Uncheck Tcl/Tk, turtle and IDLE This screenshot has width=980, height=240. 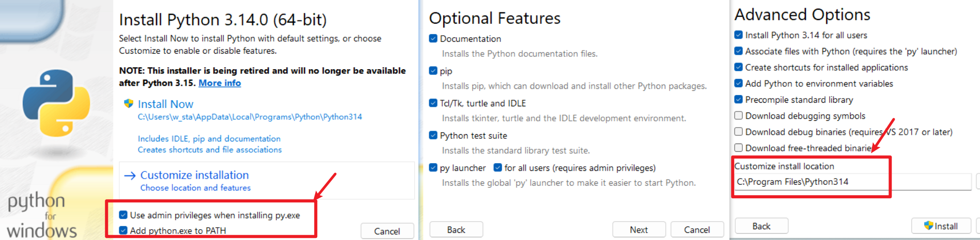(x=433, y=103)
